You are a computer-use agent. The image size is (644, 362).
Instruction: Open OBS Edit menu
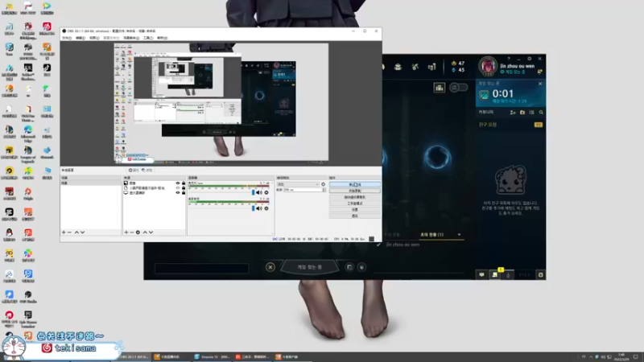tap(80, 38)
